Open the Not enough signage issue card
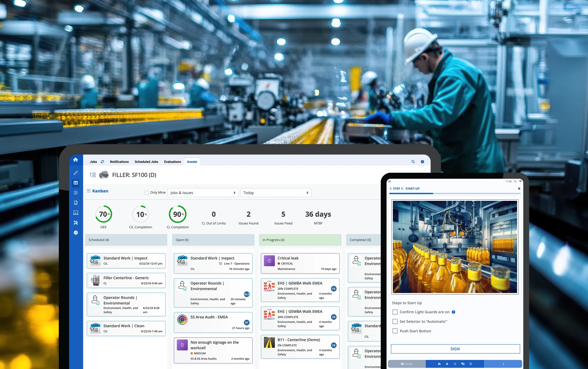 click(x=213, y=350)
